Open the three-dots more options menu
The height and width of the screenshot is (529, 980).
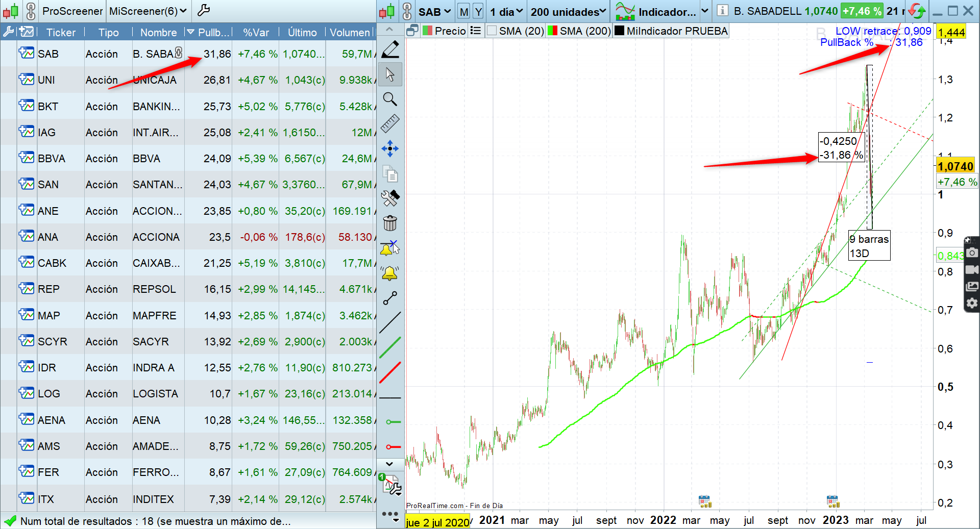pyautogui.click(x=390, y=516)
